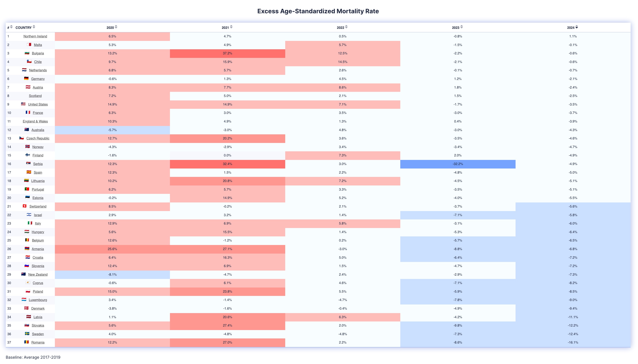The width and height of the screenshot is (638, 364).
Task: Click the Sweden flag icon
Action: coord(27,334)
